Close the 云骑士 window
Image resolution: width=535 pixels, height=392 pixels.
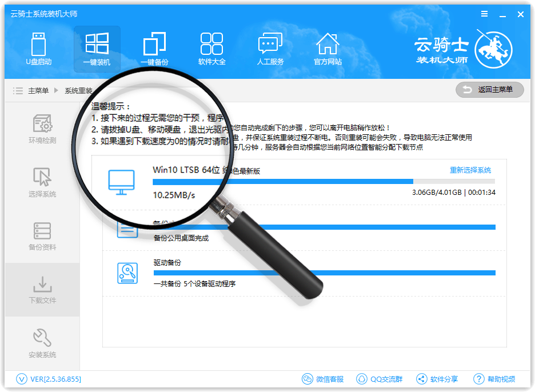[520, 14]
